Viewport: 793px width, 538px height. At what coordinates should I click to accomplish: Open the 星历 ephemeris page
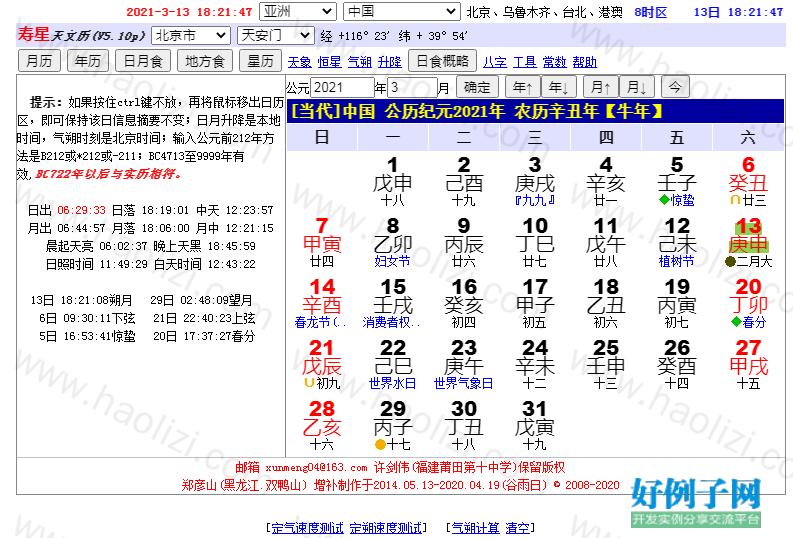(260, 61)
